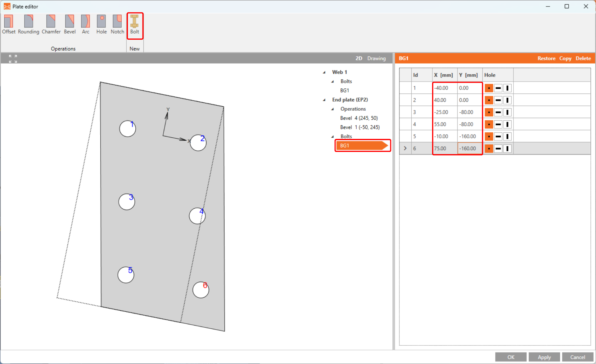
Task: Collapse the Operations tree node
Action: [332, 109]
